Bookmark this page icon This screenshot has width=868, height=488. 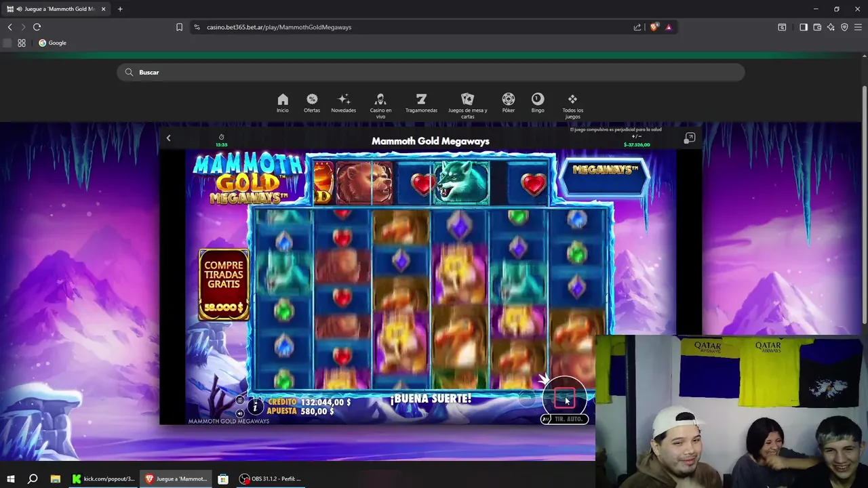(x=179, y=27)
